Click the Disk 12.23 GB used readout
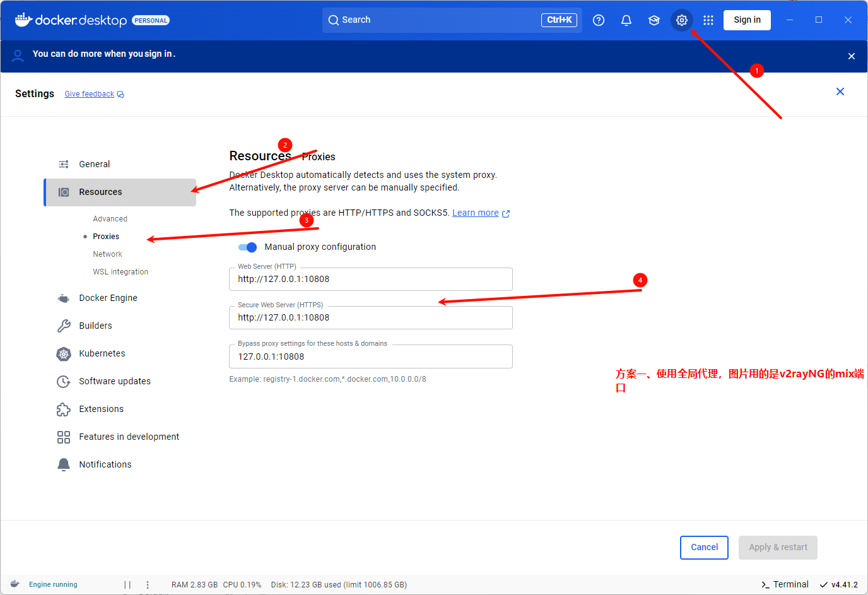Image resolution: width=868 pixels, height=595 pixels. point(339,585)
